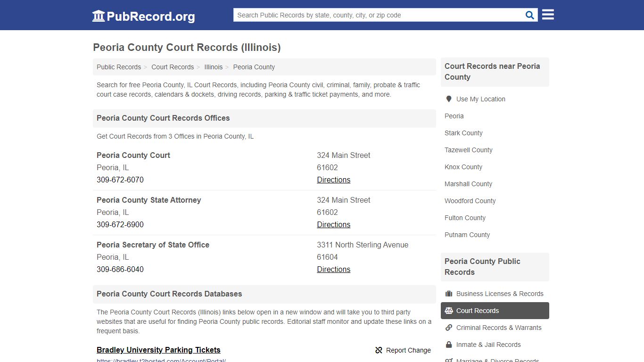Open Bradley University Parking Tickets link

tap(158, 350)
